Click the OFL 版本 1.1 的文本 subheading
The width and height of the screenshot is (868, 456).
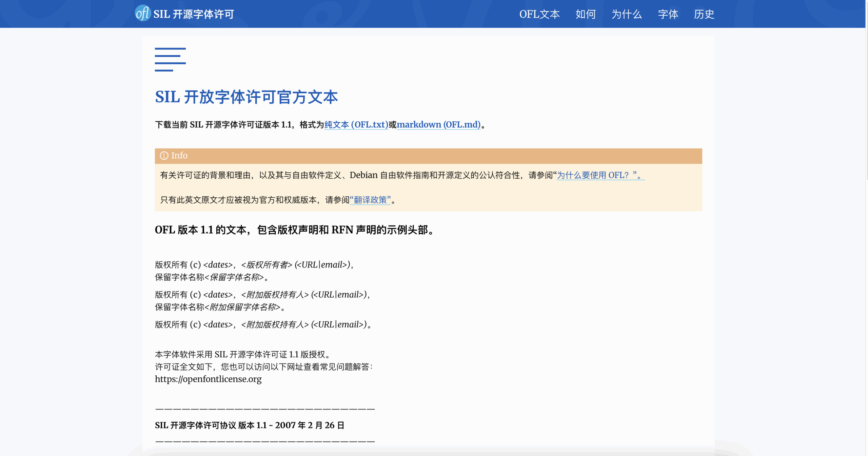point(296,230)
